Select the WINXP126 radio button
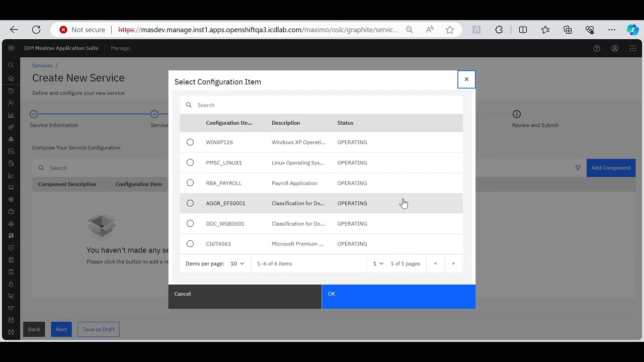Viewport: 644px width, 362px height. pos(190,142)
